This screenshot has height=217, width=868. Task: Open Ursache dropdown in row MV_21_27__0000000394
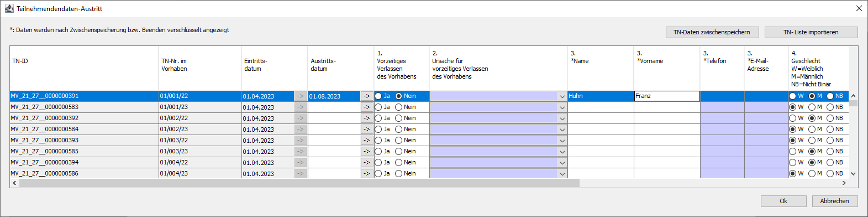(x=562, y=163)
